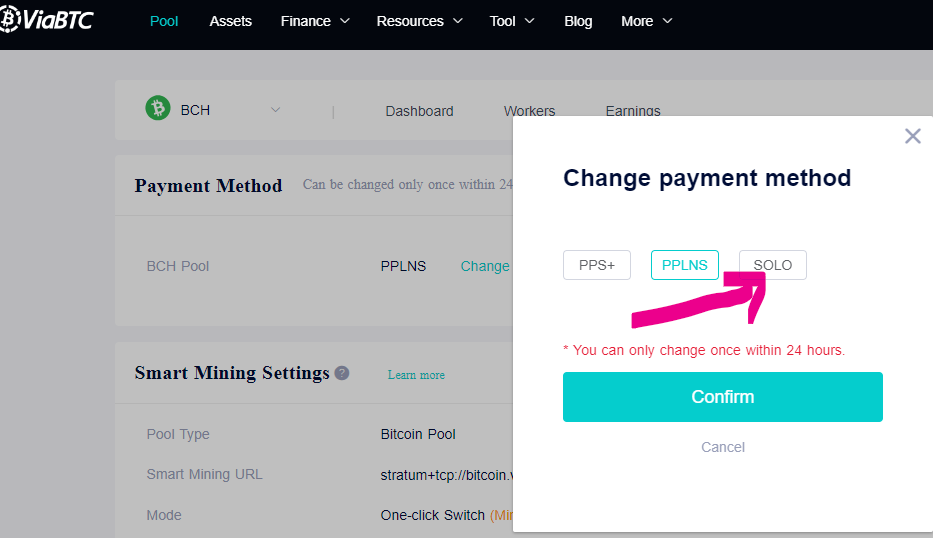Go to the Pool page
Image resolution: width=933 pixels, height=538 pixels.
(x=164, y=21)
